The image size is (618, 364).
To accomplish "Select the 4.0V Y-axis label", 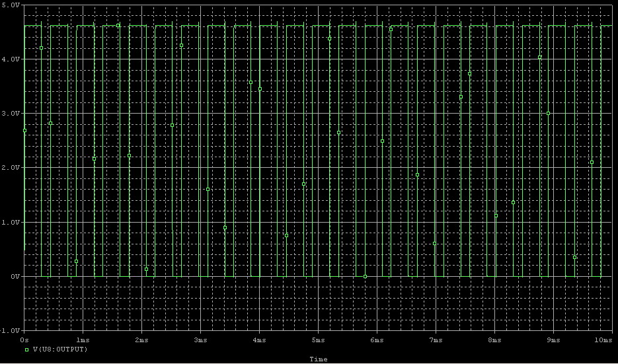I will click(11, 59).
